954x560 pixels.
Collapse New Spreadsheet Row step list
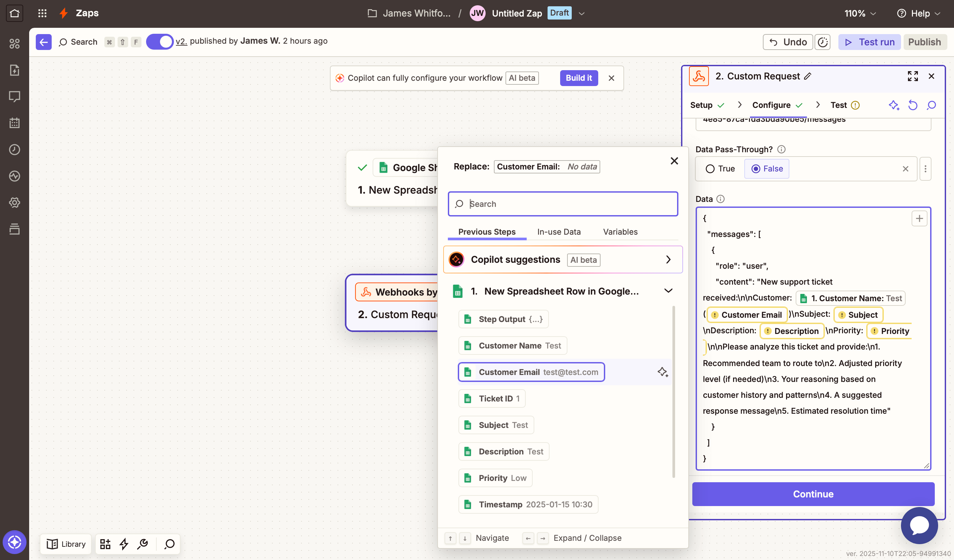click(x=668, y=291)
